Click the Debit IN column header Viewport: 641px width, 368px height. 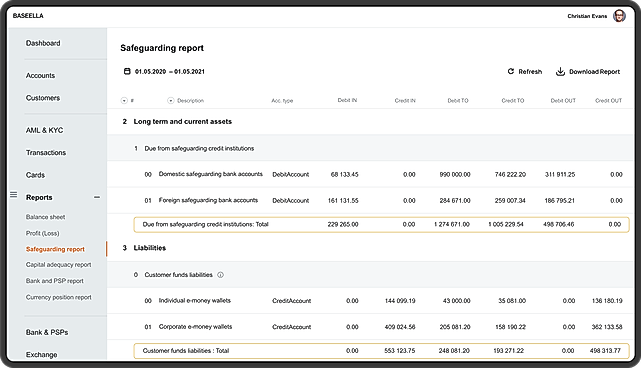(x=347, y=100)
